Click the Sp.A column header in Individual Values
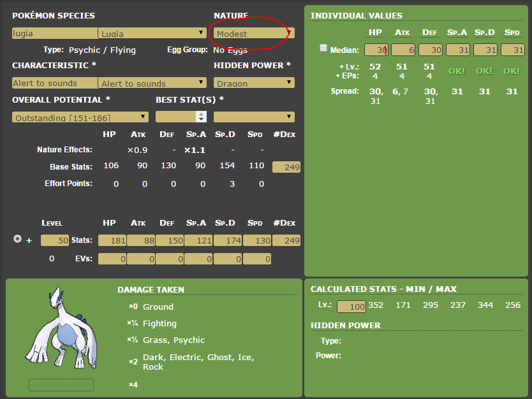 coord(457,33)
